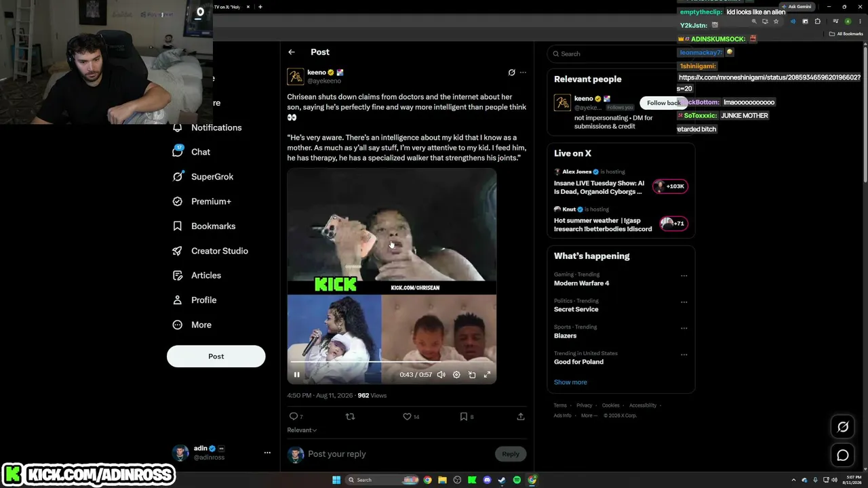
Task: Open the Grok floating button
Action: tap(843, 427)
